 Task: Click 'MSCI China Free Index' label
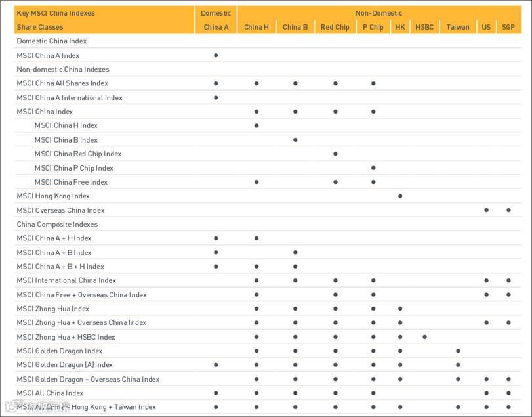coord(71,182)
